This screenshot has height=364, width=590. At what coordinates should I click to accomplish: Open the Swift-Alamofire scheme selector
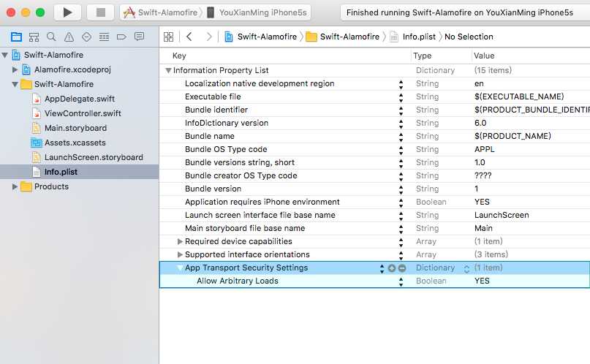[161, 12]
